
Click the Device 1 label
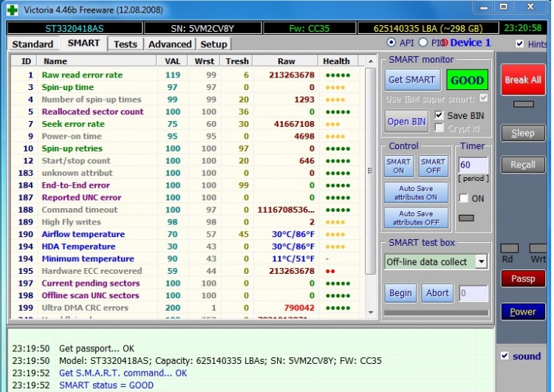(x=471, y=43)
